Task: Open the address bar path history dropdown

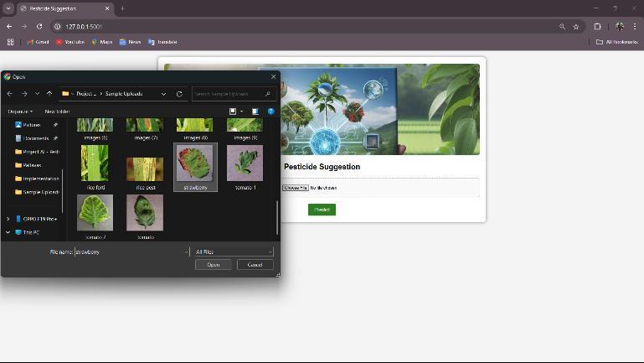Action: tap(163, 94)
